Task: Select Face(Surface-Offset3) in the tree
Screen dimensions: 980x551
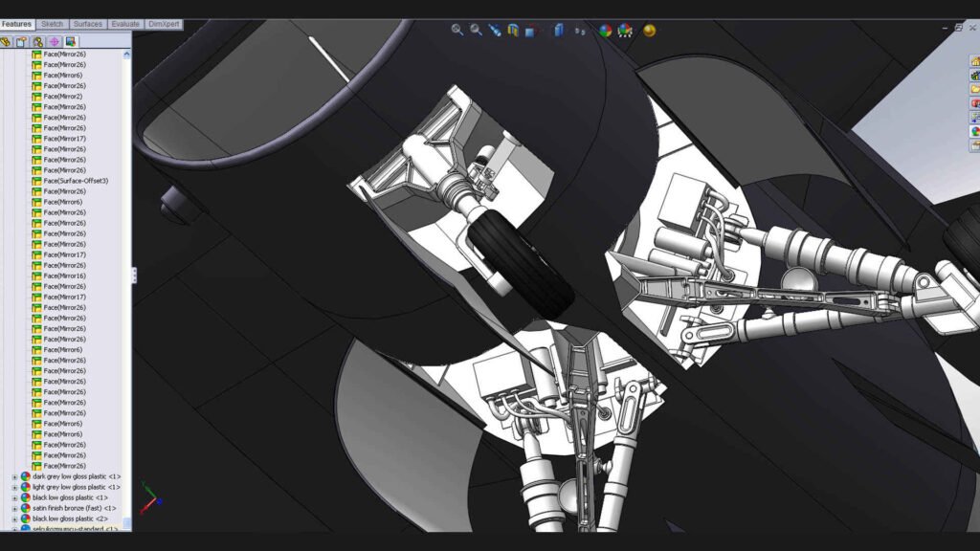Action: coord(76,181)
